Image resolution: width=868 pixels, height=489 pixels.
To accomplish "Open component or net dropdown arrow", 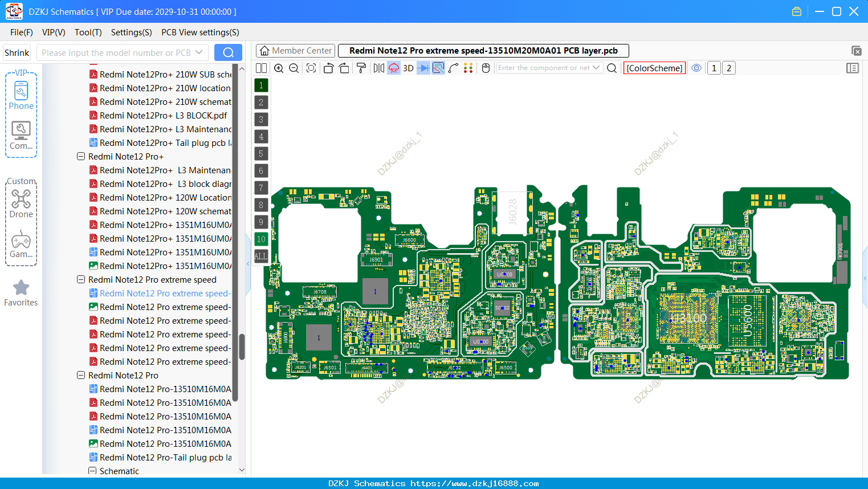I will point(596,68).
